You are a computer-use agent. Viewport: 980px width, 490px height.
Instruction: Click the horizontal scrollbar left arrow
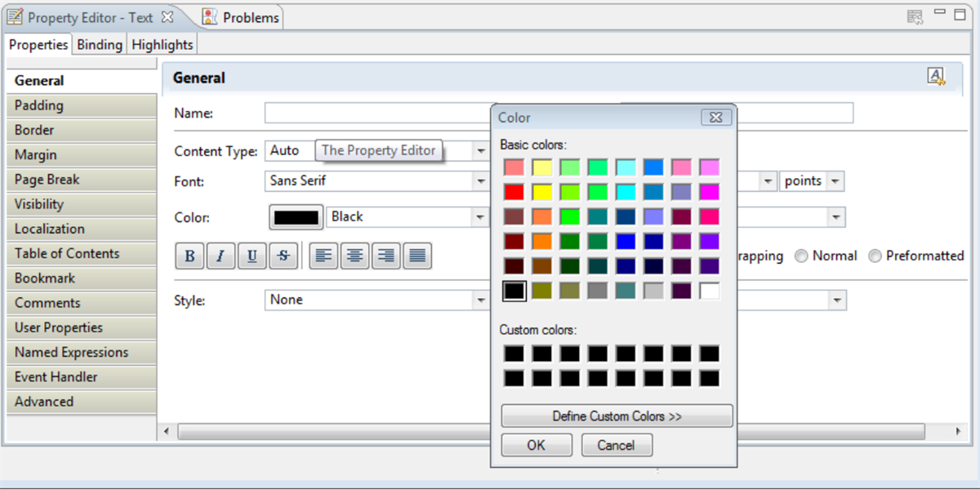point(167,431)
